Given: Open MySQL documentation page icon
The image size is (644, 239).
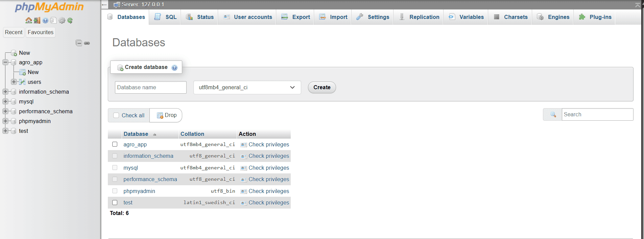Looking at the screenshot, I should 53,20.
